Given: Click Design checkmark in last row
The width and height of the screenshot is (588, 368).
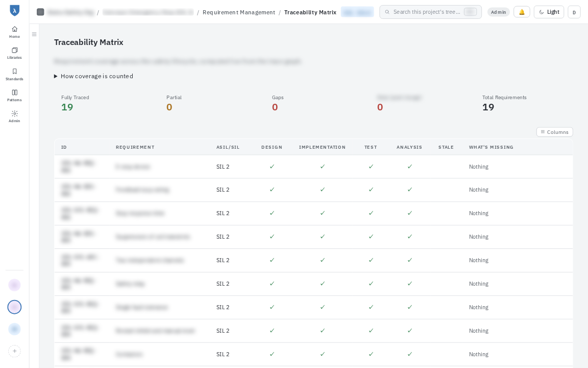Looking at the screenshot, I should pyautogui.click(x=272, y=354).
